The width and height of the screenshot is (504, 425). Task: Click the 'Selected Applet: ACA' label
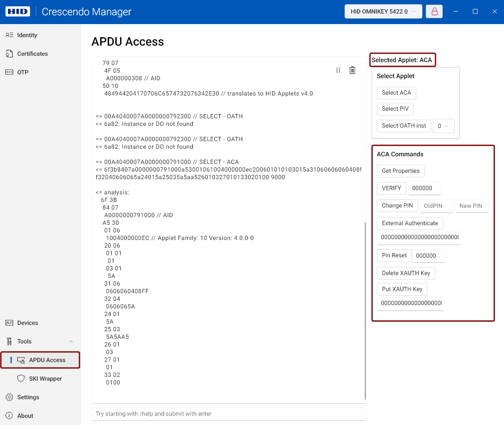402,60
